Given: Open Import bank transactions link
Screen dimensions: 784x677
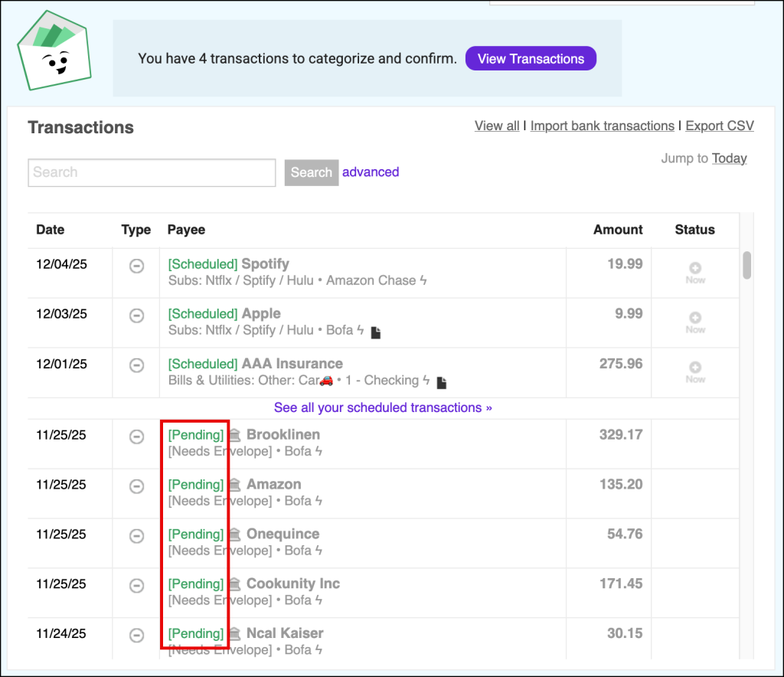Looking at the screenshot, I should (602, 126).
